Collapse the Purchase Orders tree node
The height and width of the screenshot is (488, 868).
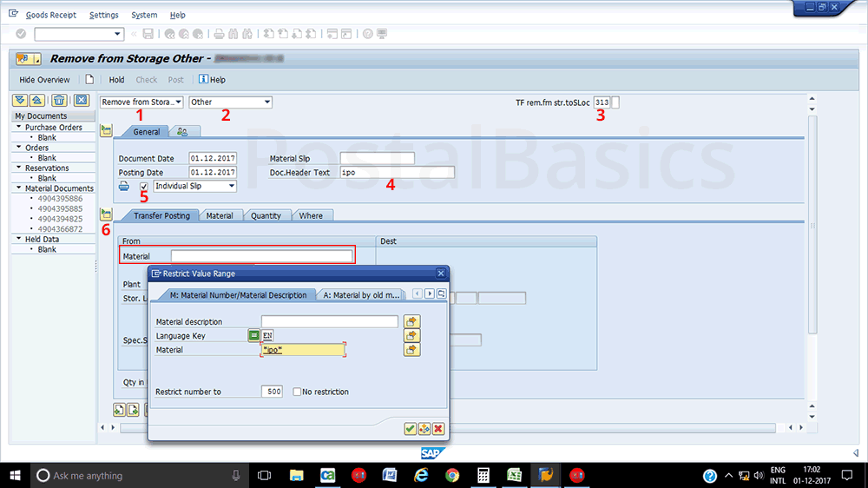click(18, 128)
